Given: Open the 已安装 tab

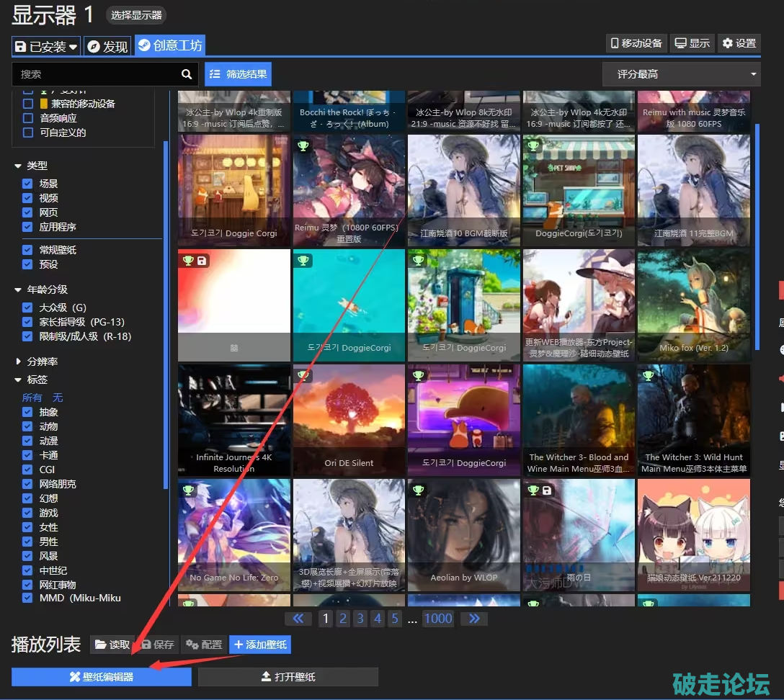Looking at the screenshot, I should coord(46,46).
